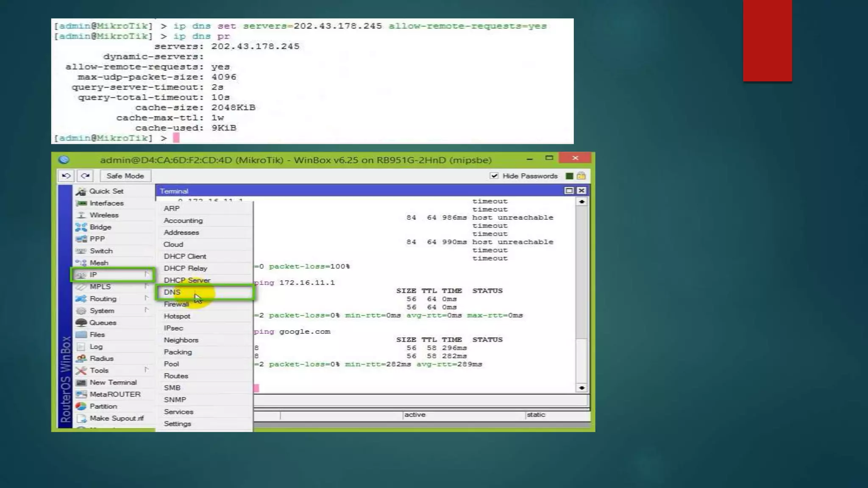The width and height of the screenshot is (868, 488).
Task: Expand the Tools submenu arrow
Action: tap(146, 370)
